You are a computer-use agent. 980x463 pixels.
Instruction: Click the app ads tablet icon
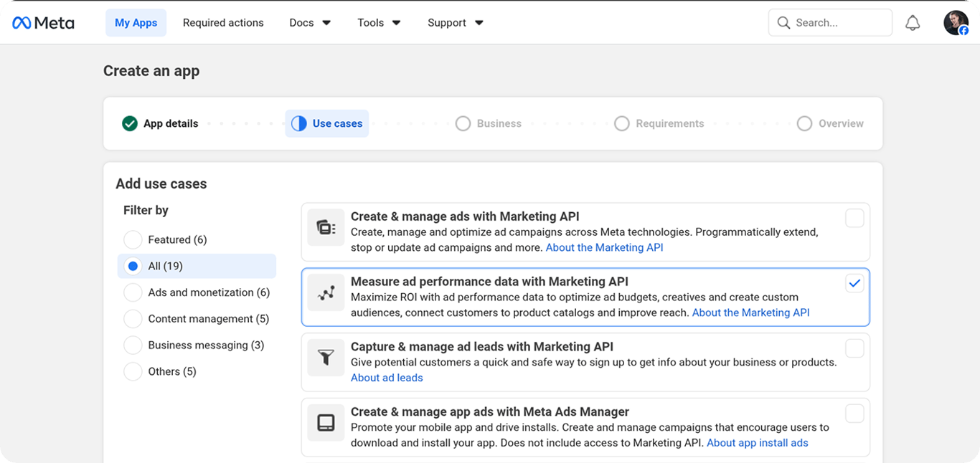point(326,423)
